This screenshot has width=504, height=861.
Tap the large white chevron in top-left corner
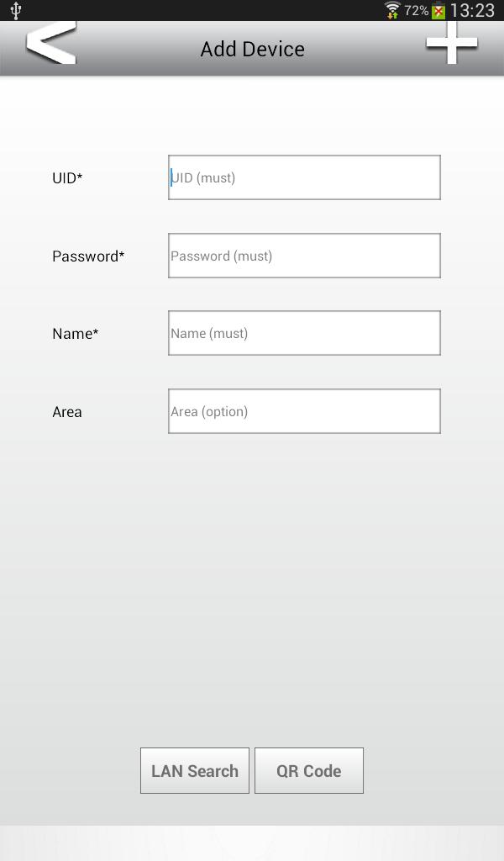point(50,42)
